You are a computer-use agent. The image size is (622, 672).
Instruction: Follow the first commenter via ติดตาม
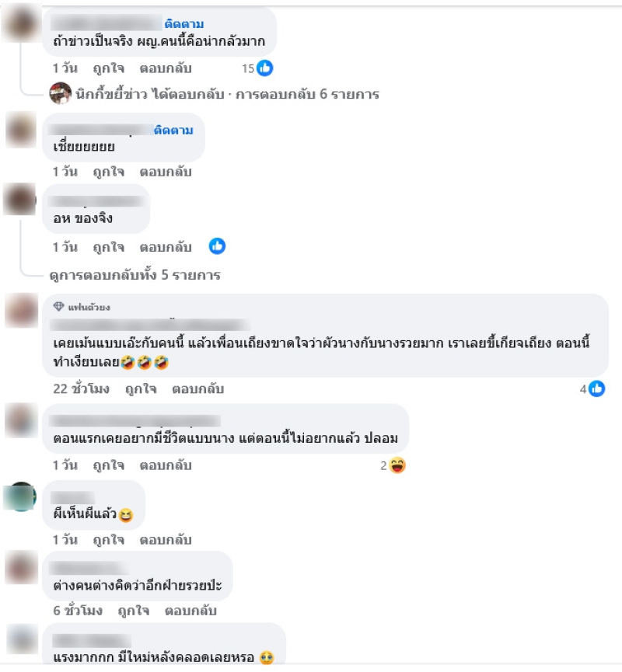(x=184, y=23)
